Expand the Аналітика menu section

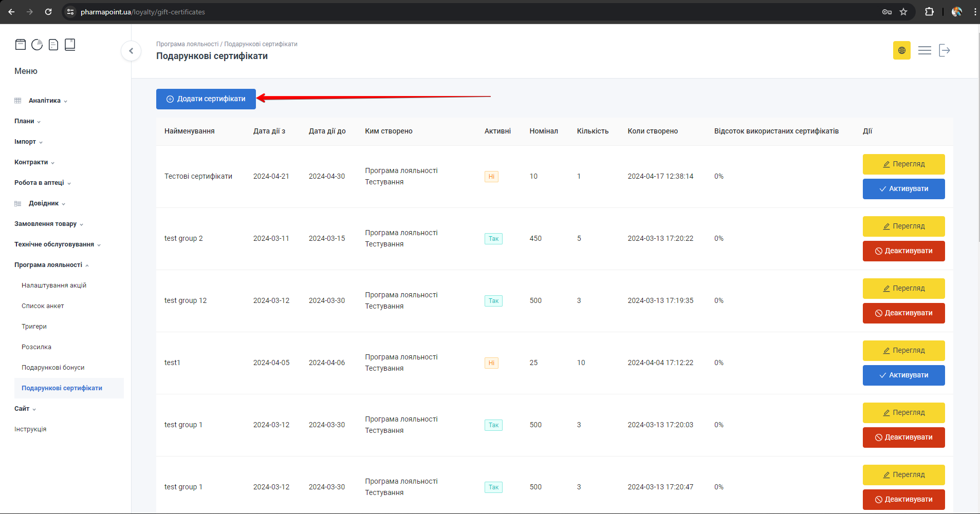[45, 101]
